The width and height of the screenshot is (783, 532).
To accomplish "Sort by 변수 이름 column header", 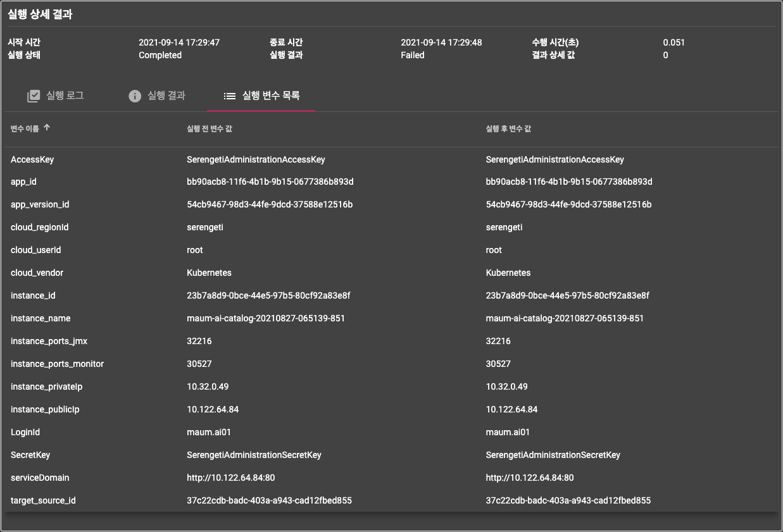I will click(x=25, y=128).
